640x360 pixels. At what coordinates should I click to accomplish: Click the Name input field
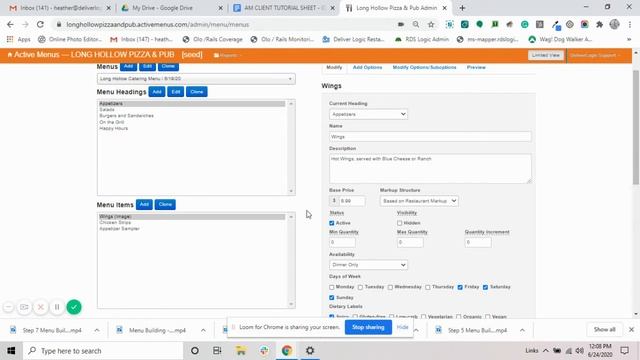(430, 137)
